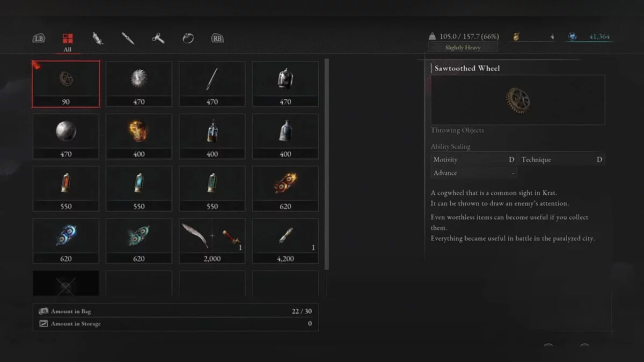Viewport: 644px width, 362px height.
Task: Select the Sawtoothed Wheel priced 90
Action: coord(66,84)
